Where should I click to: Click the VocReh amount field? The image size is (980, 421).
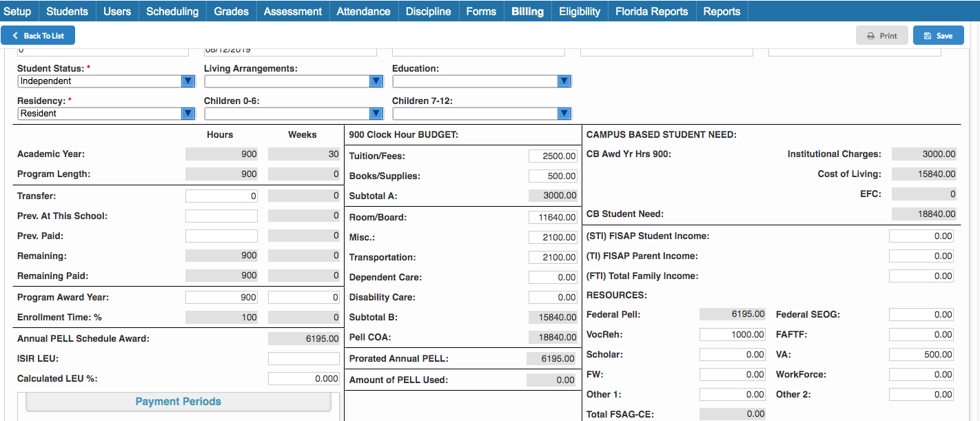pos(732,334)
